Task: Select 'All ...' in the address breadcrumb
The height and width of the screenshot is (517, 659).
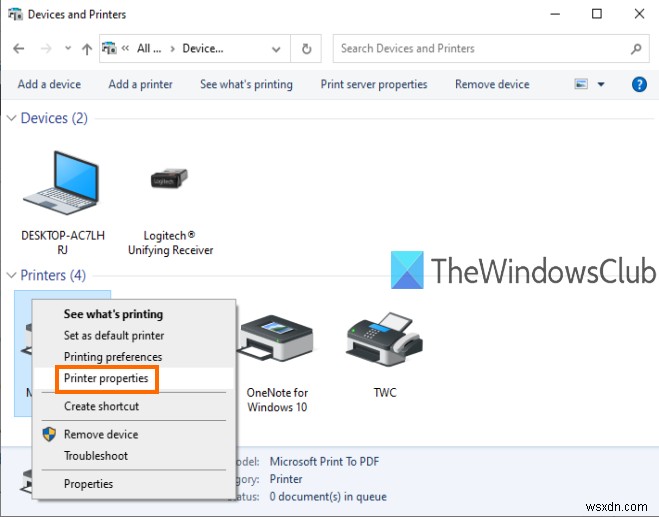Action: click(149, 49)
